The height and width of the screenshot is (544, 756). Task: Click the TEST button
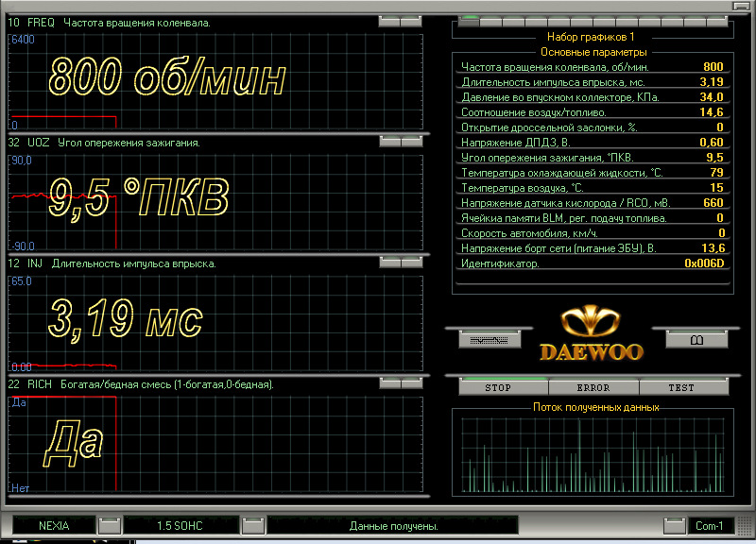pos(683,387)
